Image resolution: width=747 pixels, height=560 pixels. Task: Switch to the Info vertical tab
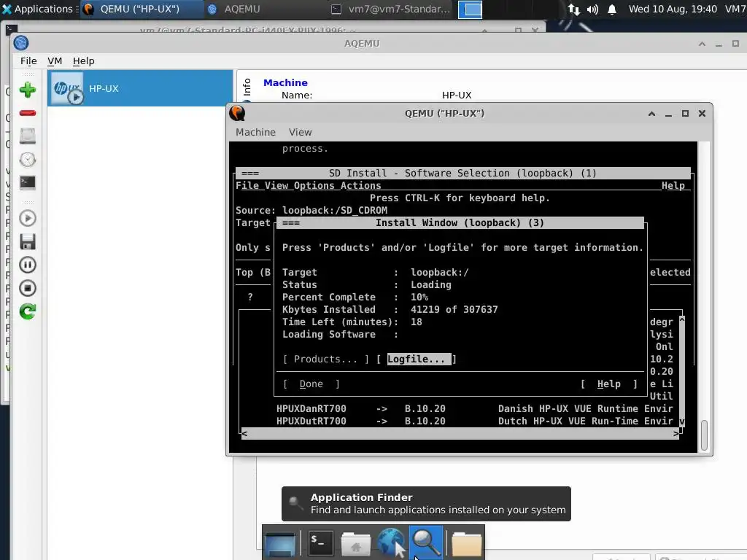(x=247, y=87)
